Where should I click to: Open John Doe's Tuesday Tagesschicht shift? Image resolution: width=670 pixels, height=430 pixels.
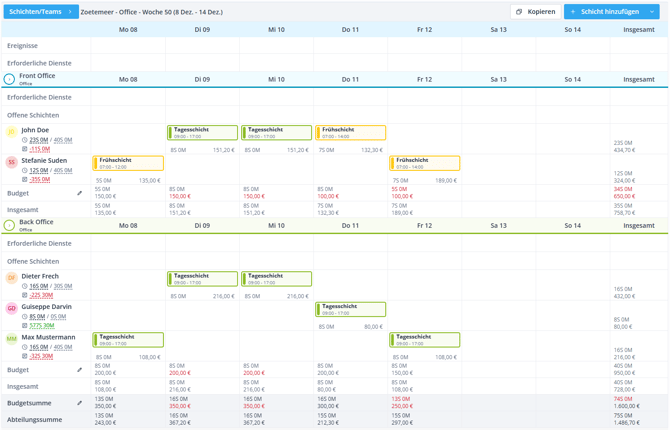[x=203, y=133]
